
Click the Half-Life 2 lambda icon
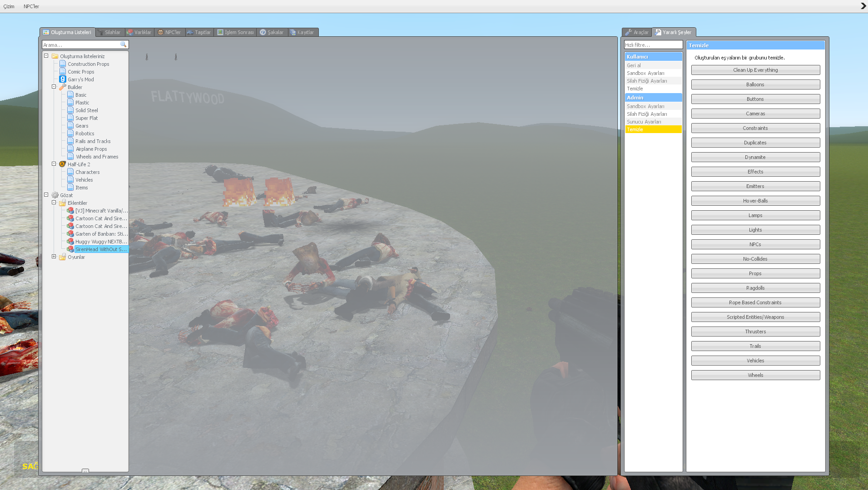click(x=63, y=164)
